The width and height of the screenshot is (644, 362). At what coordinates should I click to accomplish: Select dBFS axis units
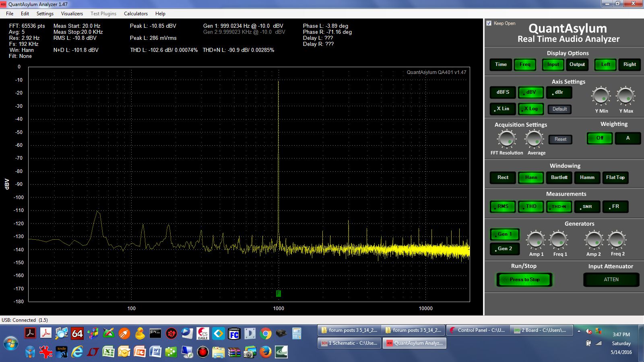pos(503,92)
